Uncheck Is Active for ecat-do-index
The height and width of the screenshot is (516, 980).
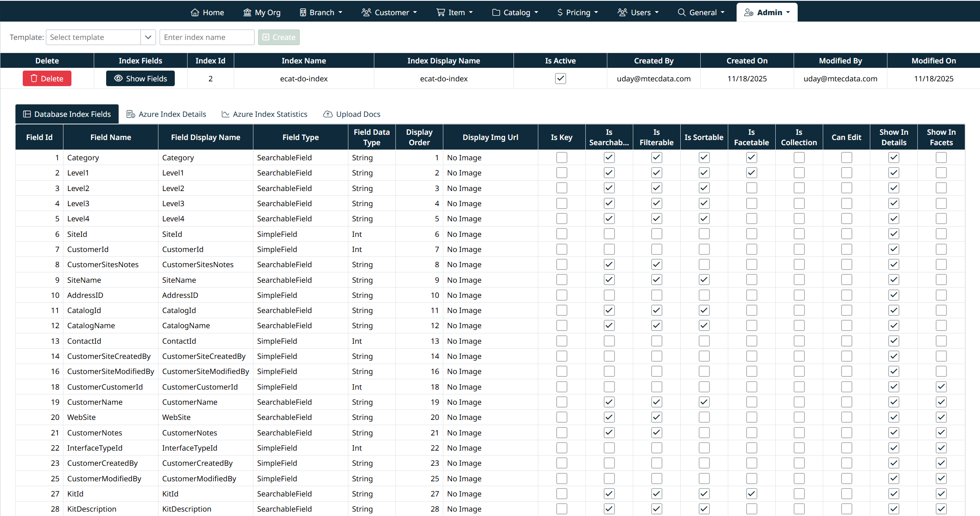[x=560, y=79]
